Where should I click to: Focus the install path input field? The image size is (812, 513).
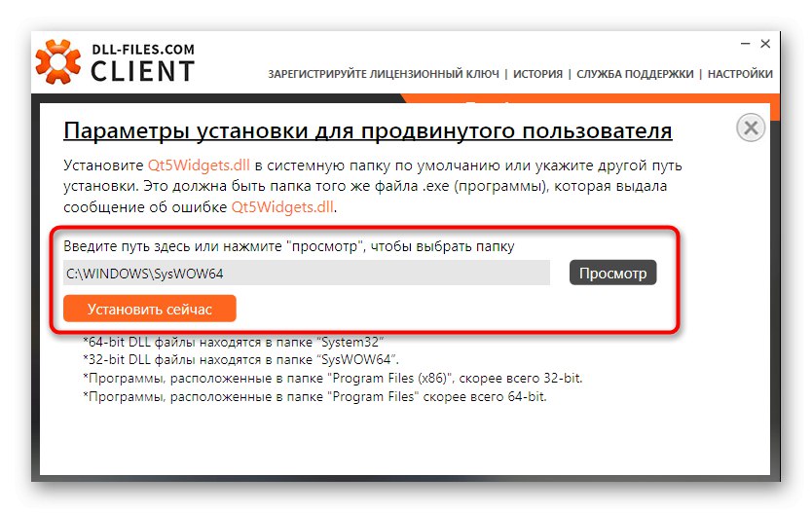point(307,273)
